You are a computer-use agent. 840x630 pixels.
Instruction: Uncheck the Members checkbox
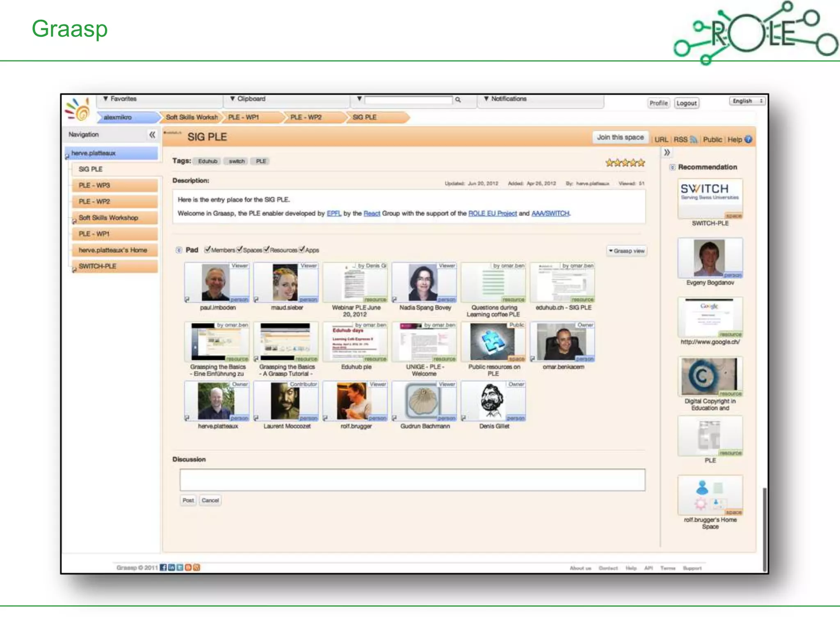(208, 249)
